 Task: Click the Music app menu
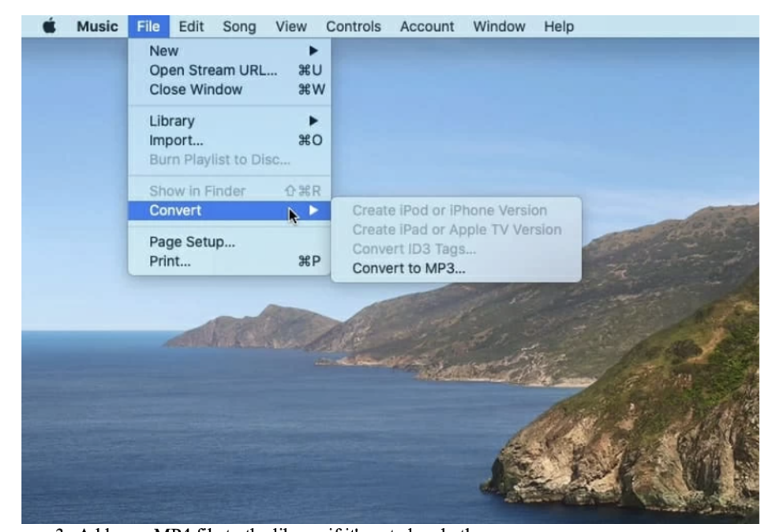96,27
